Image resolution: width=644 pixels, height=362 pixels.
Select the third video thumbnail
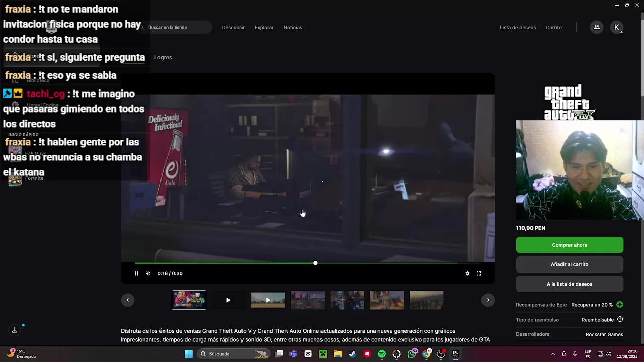268,300
